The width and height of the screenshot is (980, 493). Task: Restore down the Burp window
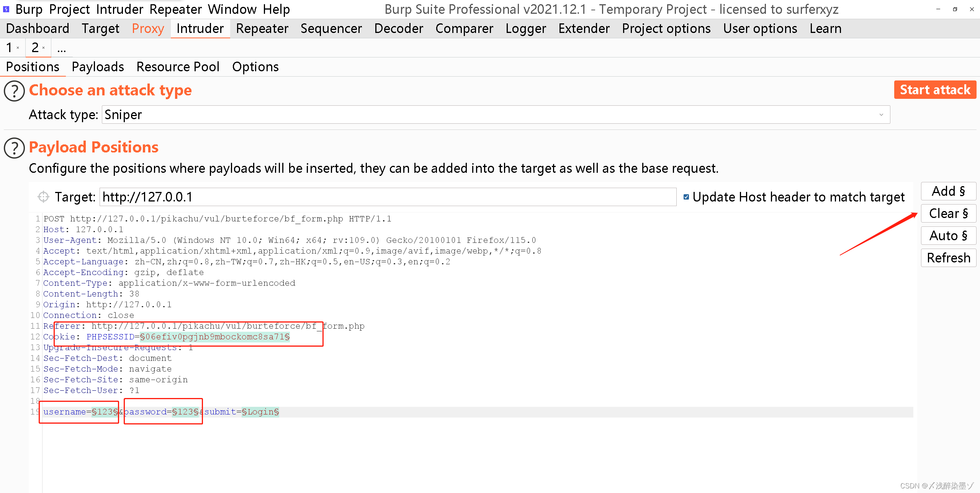point(955,9)
